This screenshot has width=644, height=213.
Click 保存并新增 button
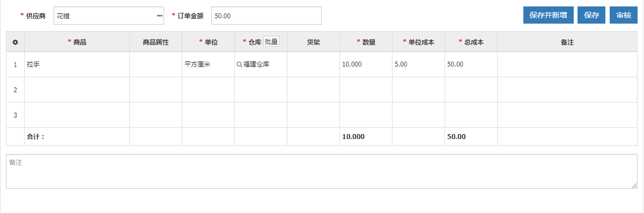(548, 15)
